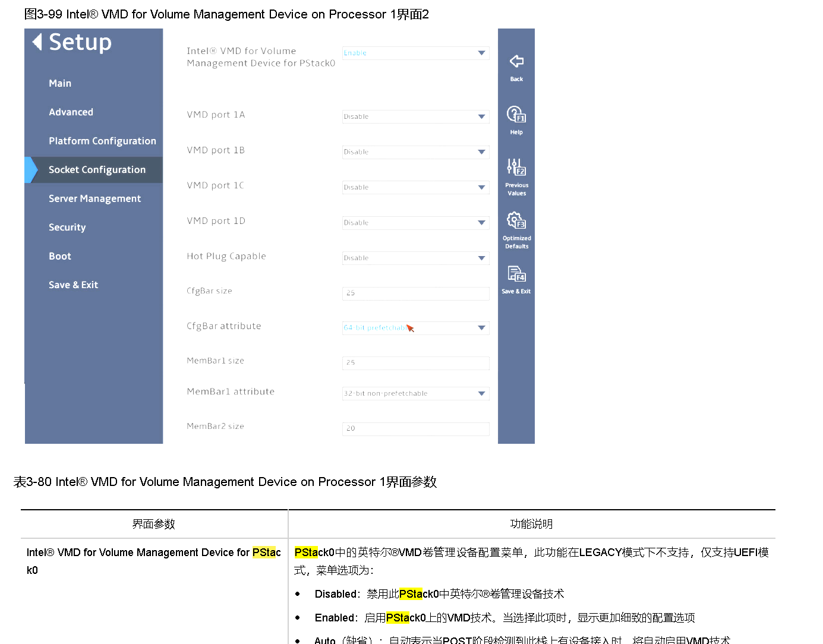Screen dimensions: 823x644
Task: Expand the Hot Plug Capable dropdown
Action: 415,258
